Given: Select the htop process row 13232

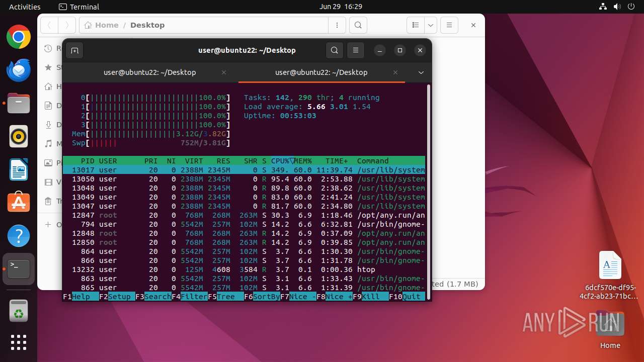Looking at the screenshot, I should (244, 269).
